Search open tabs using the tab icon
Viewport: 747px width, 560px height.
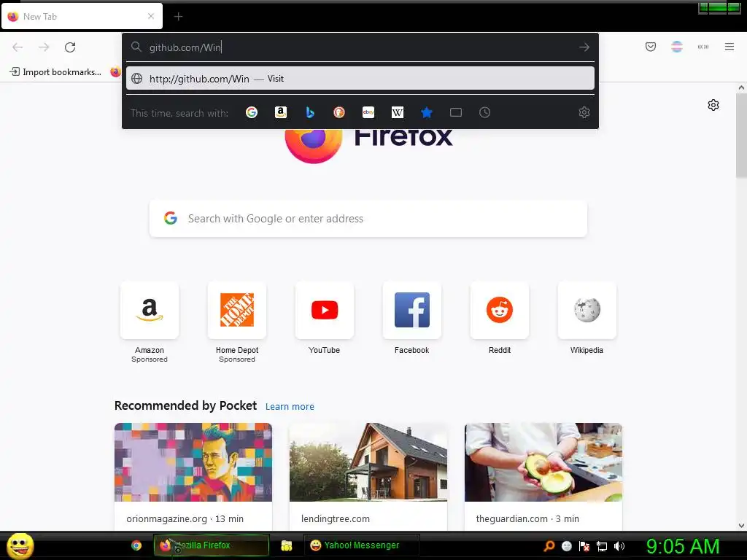(456, 112)
